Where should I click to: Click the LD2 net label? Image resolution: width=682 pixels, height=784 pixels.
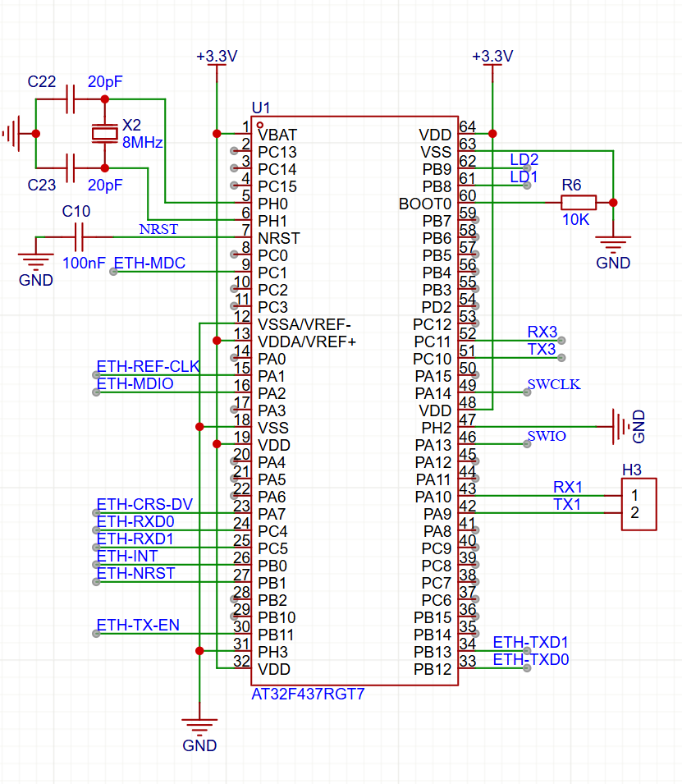pos(524,159)
